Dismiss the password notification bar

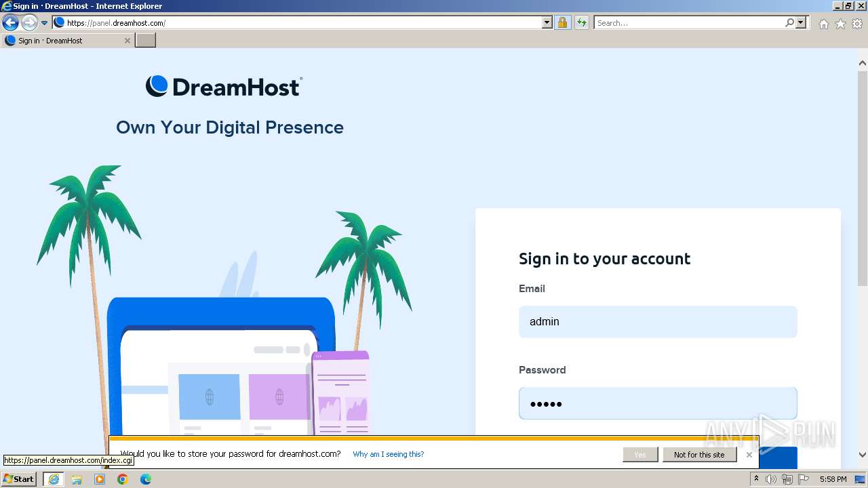coord(749,455)
